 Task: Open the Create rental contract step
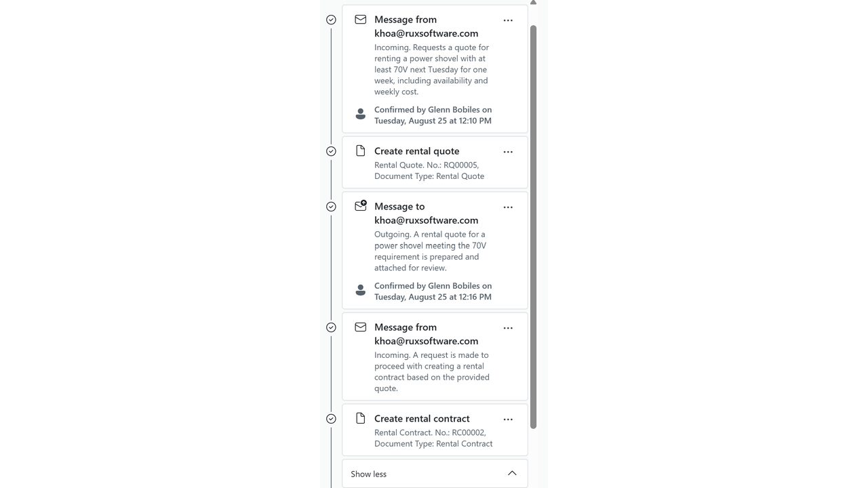coord(422,419)
